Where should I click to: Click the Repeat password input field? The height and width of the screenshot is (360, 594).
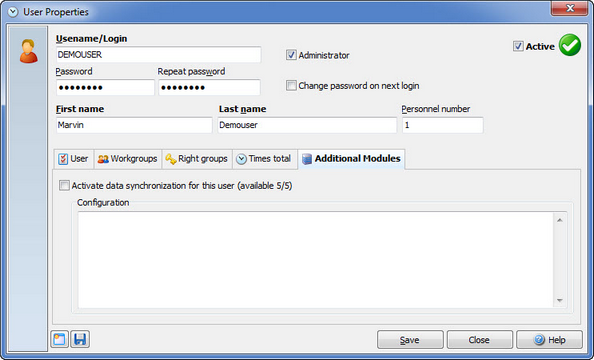pos(209,88)
